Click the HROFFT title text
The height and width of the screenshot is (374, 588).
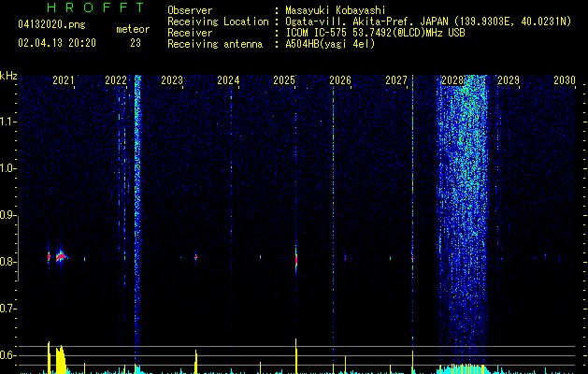click(95, 7)
